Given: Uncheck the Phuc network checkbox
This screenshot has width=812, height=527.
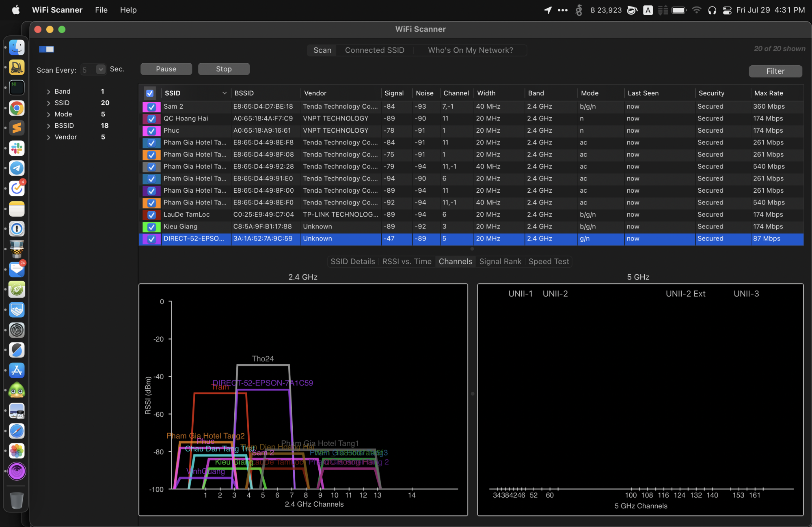Looking at the screenshot, I should pos(152,131).
